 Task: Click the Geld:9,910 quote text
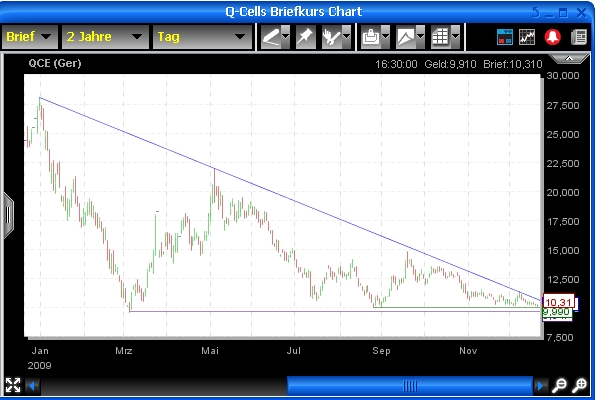[450, 64]
